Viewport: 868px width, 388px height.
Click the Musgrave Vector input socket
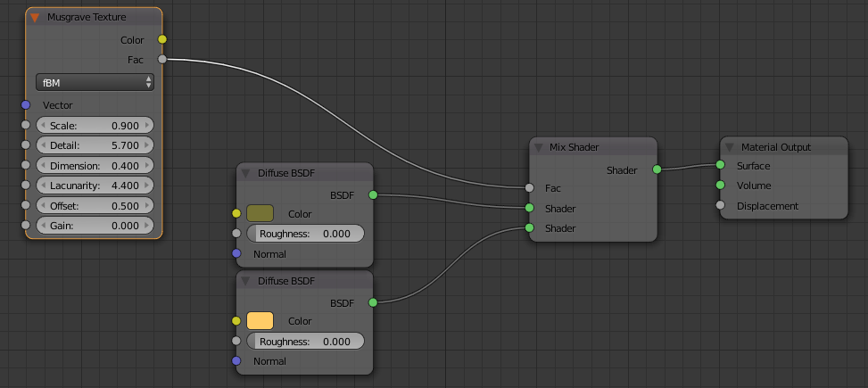26,104
